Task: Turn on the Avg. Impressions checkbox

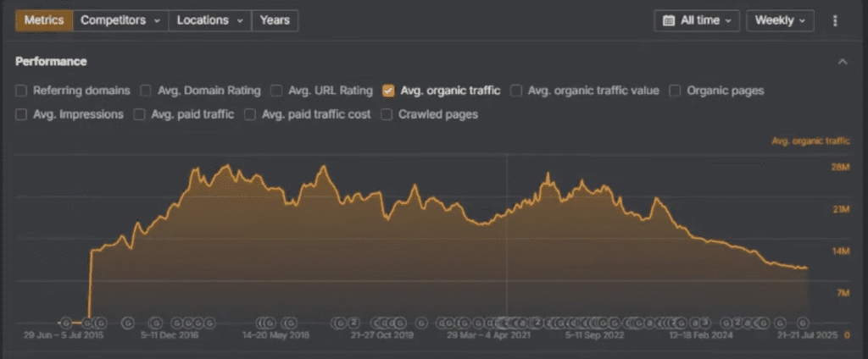Action: (x=22, y=114)
